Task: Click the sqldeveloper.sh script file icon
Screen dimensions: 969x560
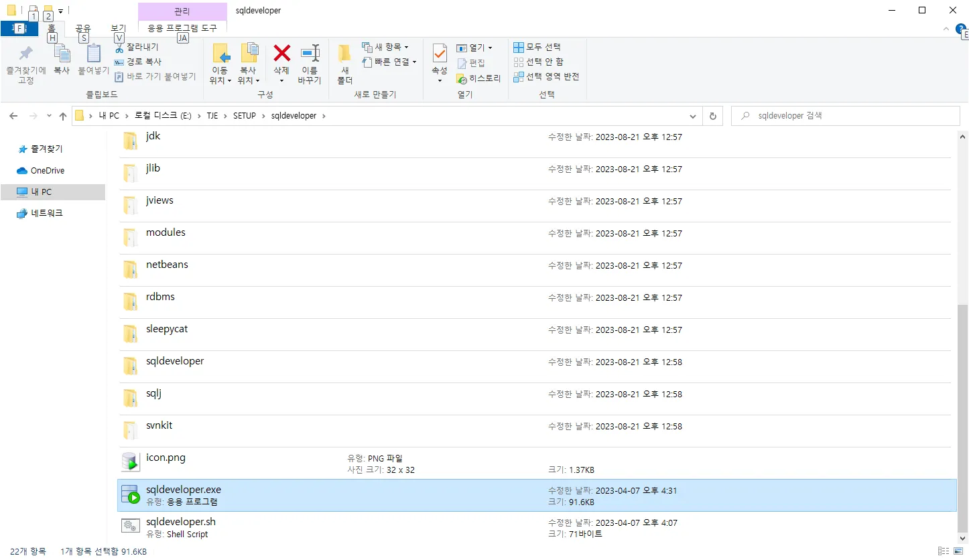Action: (130, 527)
